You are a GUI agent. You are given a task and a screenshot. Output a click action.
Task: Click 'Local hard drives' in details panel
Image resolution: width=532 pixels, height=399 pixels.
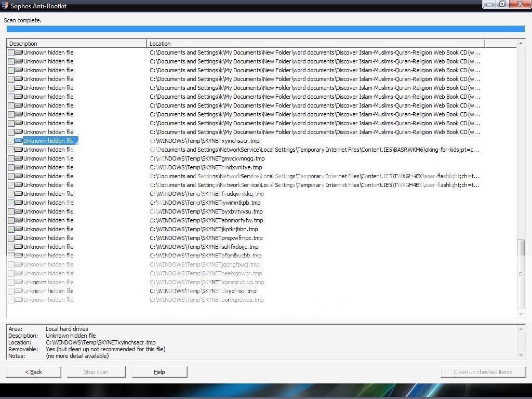67,329
